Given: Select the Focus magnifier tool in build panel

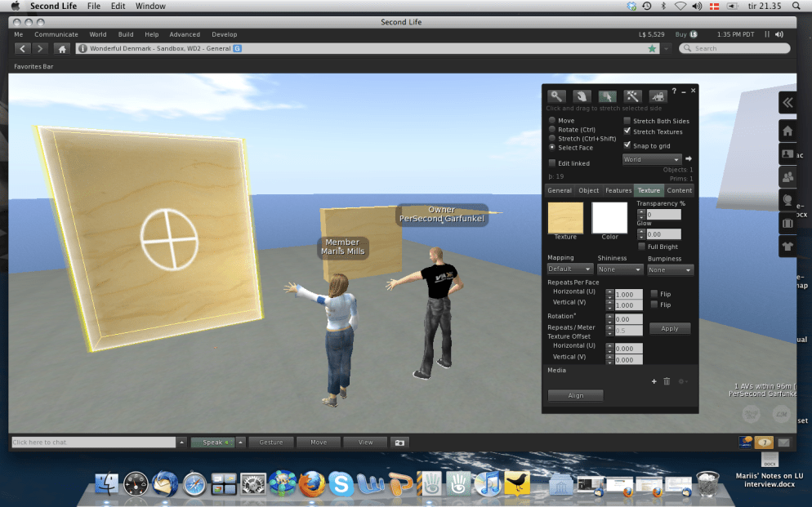Looking at the screenshot, I should (557, 96).
